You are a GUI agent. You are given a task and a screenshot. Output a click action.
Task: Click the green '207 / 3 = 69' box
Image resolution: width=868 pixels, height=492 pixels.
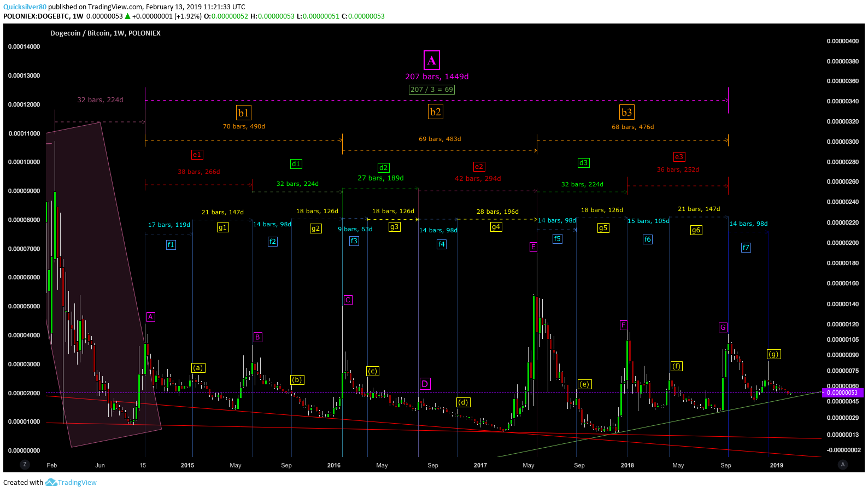432,90
